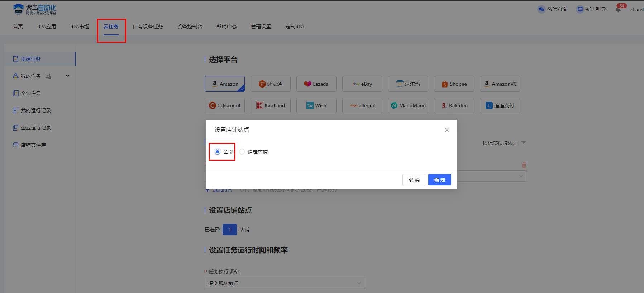Click the 新人引导 label
This screenshot has width=644, height=293.
tap(596, 9)
